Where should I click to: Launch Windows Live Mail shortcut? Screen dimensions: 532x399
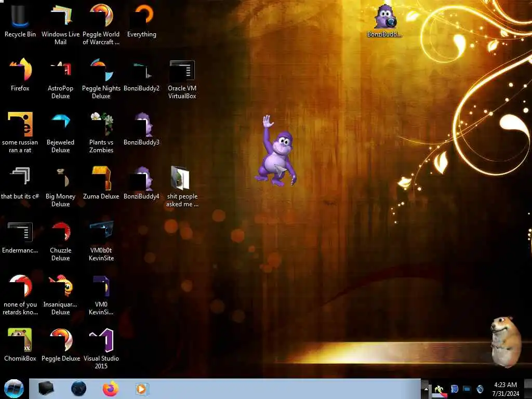[x=60, y=24]
